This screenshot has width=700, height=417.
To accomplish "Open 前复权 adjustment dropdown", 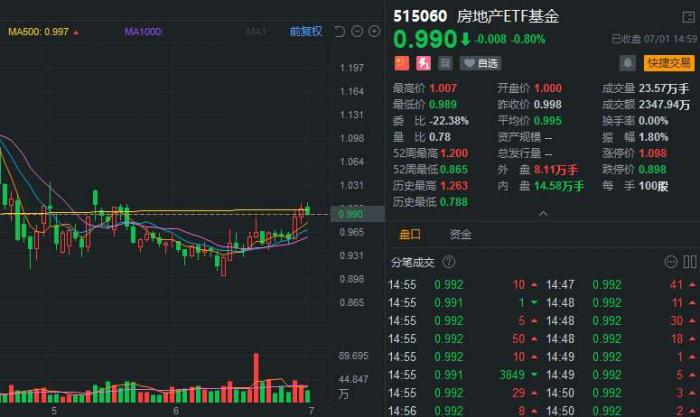I will coord(306,31).
